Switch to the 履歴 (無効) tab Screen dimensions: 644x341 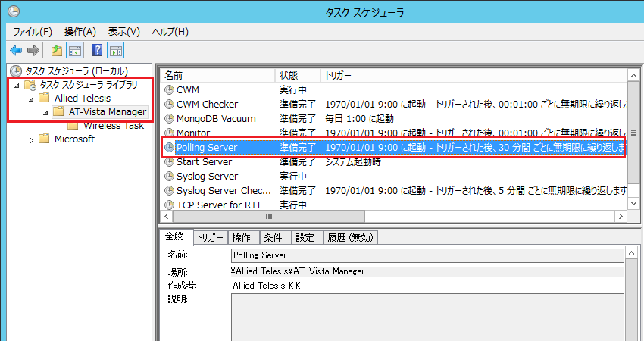(x=350, y=237)
